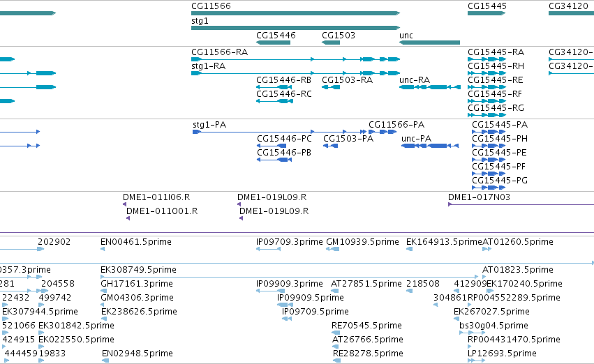
Task: Open EST EK022550.5prime
Action: [76, 340]
